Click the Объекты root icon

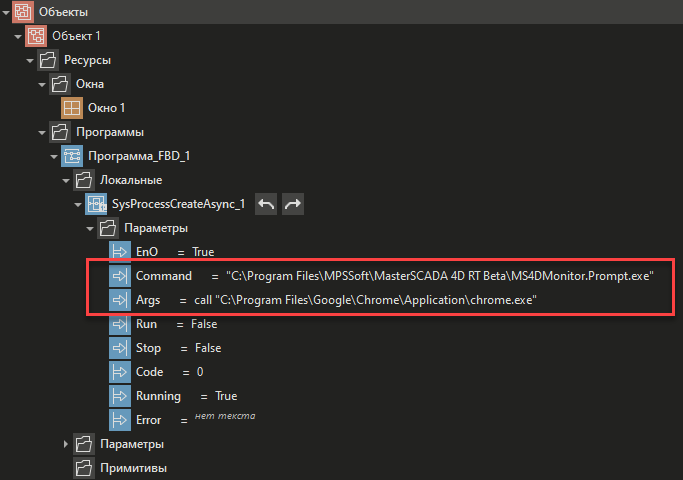23,12
